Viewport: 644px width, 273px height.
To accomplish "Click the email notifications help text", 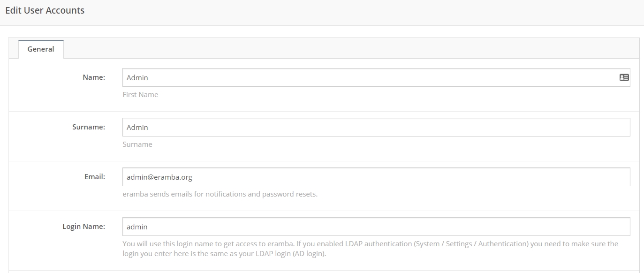I will click(x=220, y=194).
